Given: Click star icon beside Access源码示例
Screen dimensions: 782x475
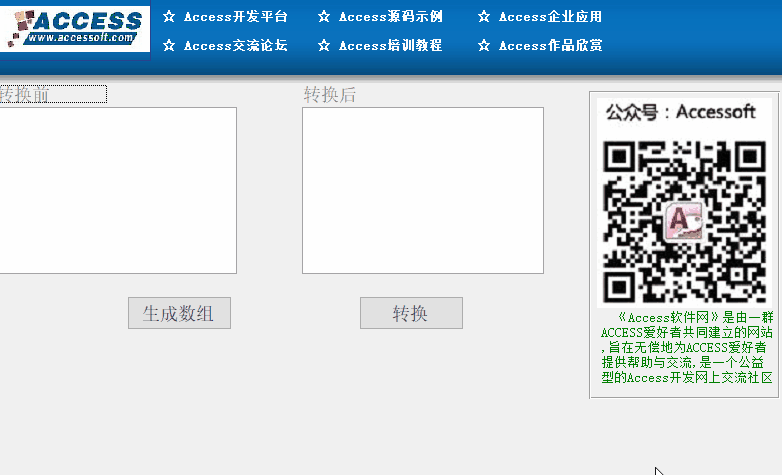Looking at the screenshot, I should 324,16.
